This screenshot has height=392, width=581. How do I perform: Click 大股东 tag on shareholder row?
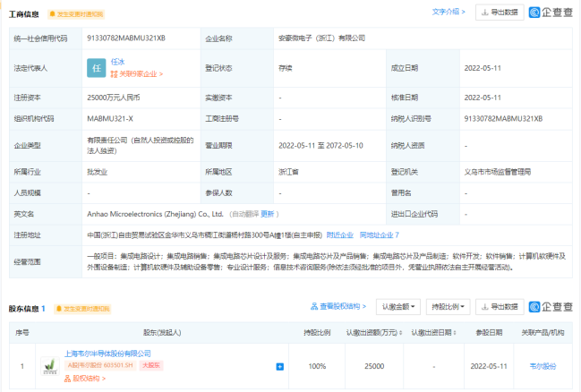(151, 365)
